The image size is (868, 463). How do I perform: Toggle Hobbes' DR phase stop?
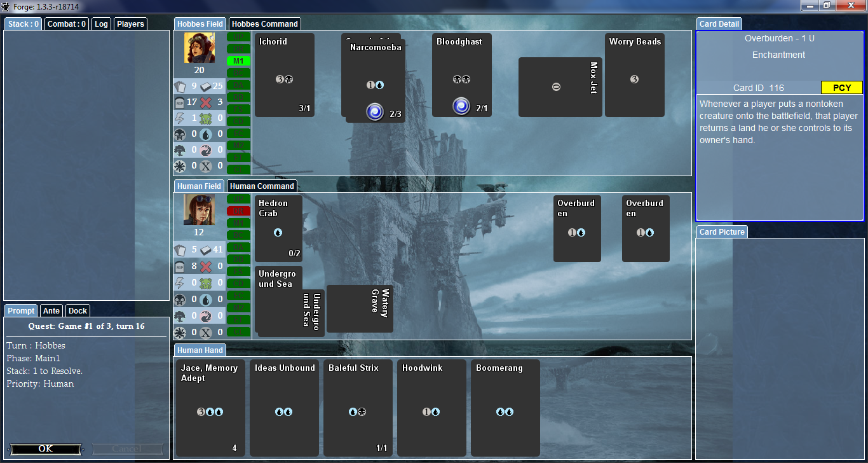coord(239,48)
